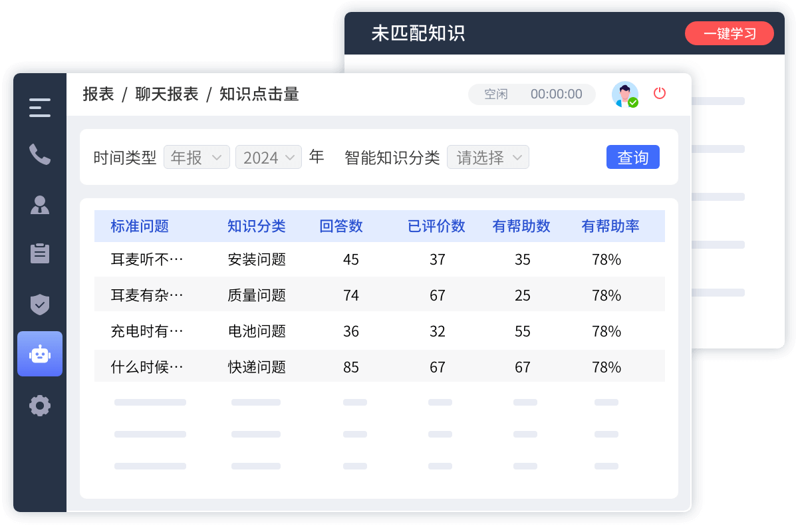The width and height of the screenshot is (798, 532).
Task: Click the 电池问题 category cell
Action: click(257, 331)
